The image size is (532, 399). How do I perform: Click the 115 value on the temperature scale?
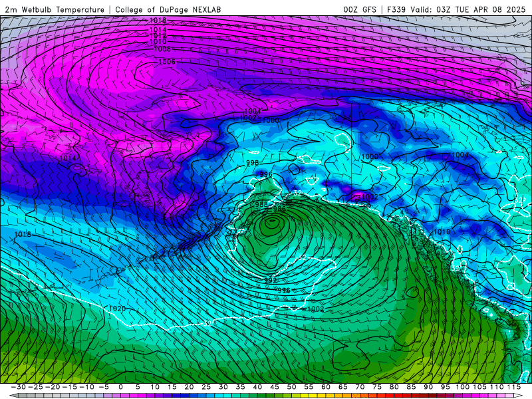point(514,387)
